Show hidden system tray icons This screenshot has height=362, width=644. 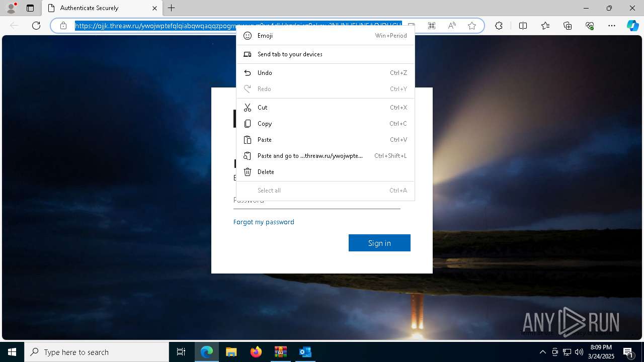tap(542, 352)
